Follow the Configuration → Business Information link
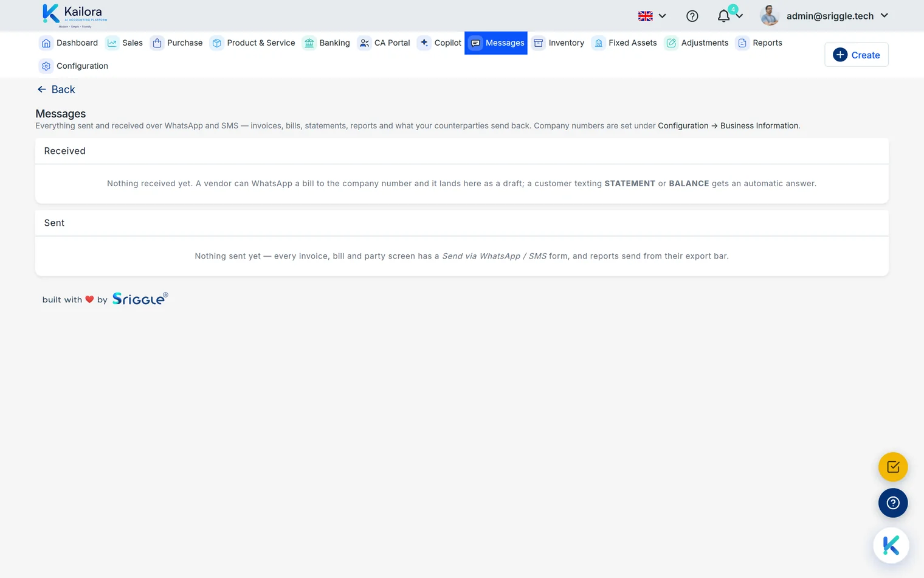924x578 pixels. (x=728, y=126)
